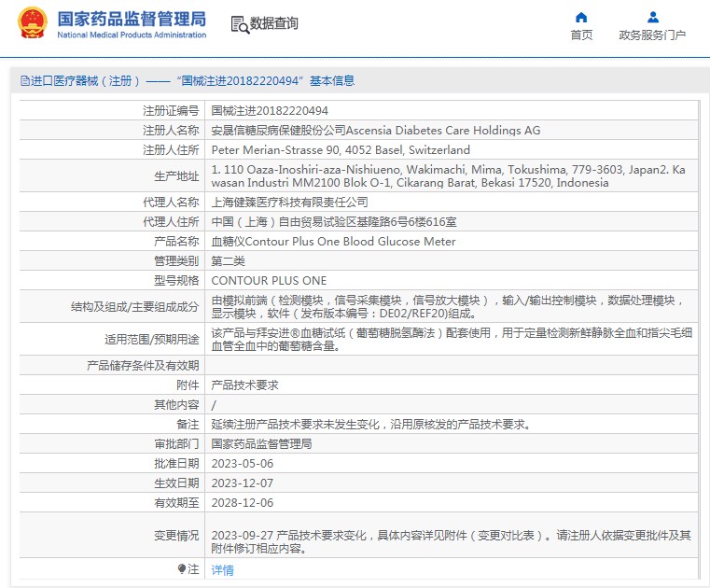710x588 pixels.
Task: Select the production address cell with Tokushima
Action: [x=451, y=175]
